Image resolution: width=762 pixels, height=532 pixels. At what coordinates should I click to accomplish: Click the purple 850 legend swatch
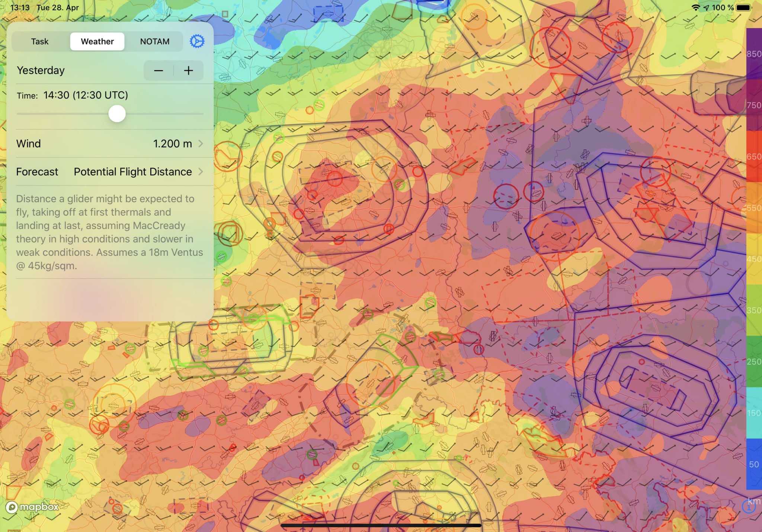[754, 54]
